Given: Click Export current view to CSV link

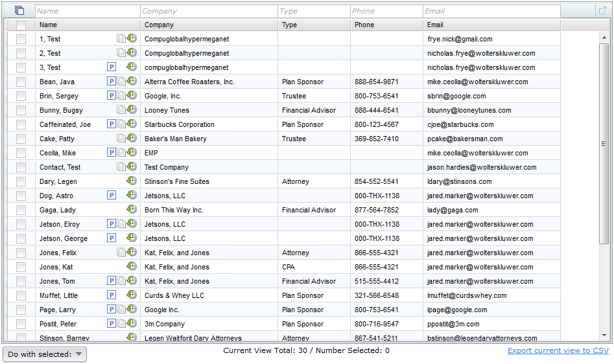Looking at the screenshot, I should [x=558, y=350].
